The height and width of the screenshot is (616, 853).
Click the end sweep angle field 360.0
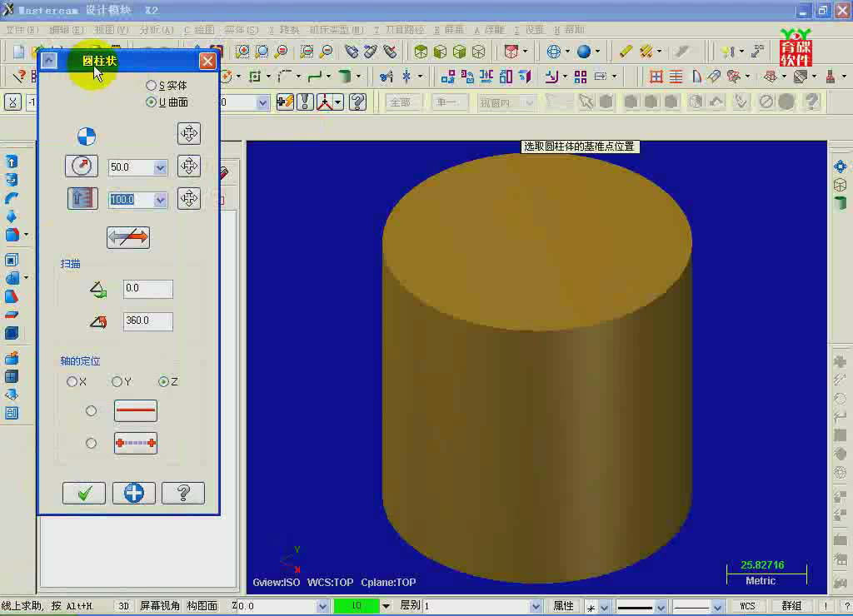148,320
